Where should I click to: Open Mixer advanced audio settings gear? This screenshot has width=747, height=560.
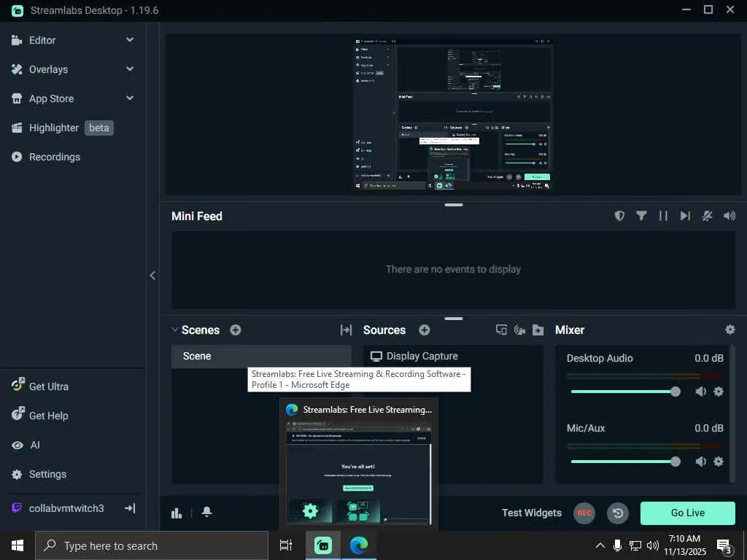[x=729, y=330]
